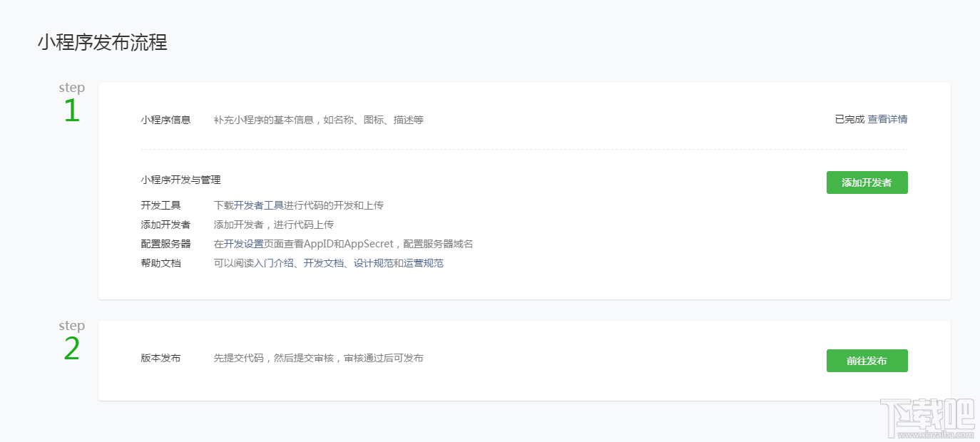The height and width of the screenshot is (442, 980).
Task: Select the 开发工具 row label
Action: [x=160, y=205]
